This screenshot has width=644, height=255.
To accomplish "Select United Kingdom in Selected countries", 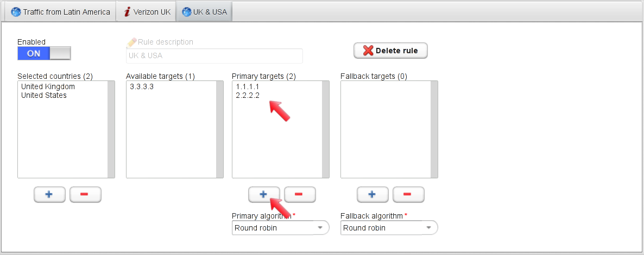I will click(x=48, y=87).
